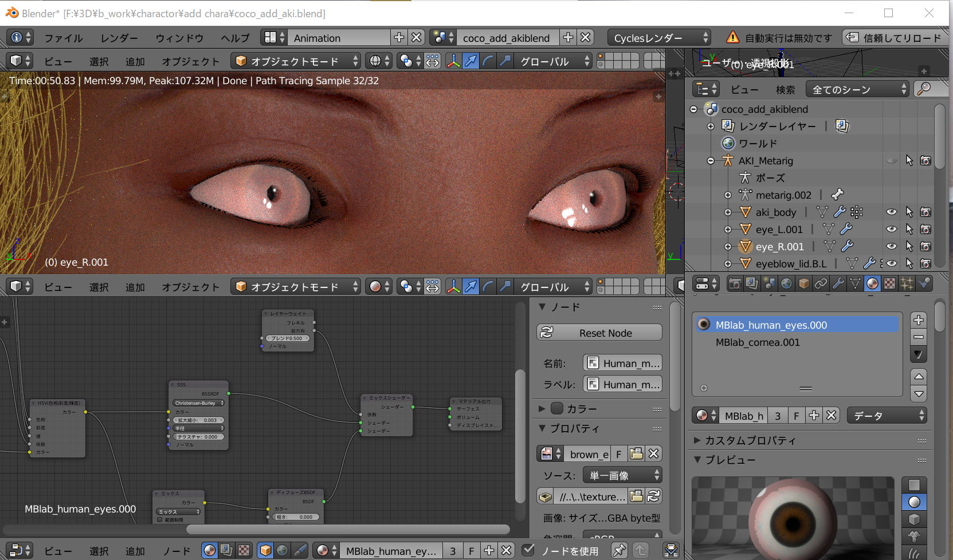Click the pin icon in node editor header

[619, 550]
